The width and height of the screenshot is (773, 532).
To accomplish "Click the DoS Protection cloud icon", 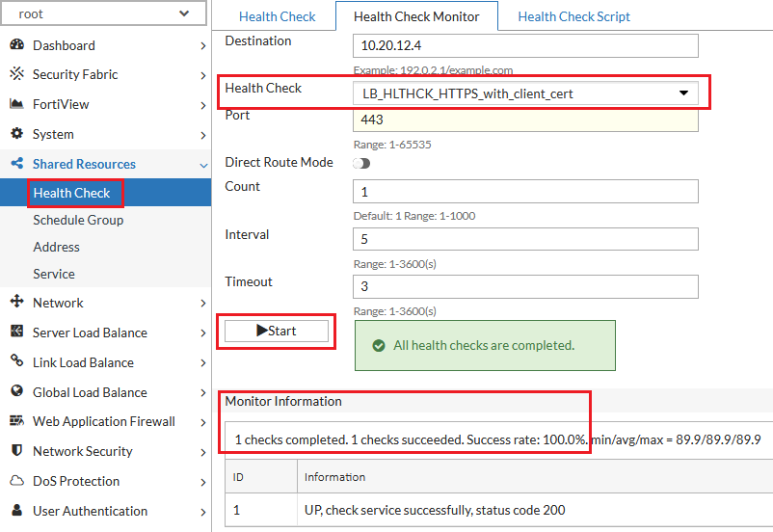I will [16, 481].
